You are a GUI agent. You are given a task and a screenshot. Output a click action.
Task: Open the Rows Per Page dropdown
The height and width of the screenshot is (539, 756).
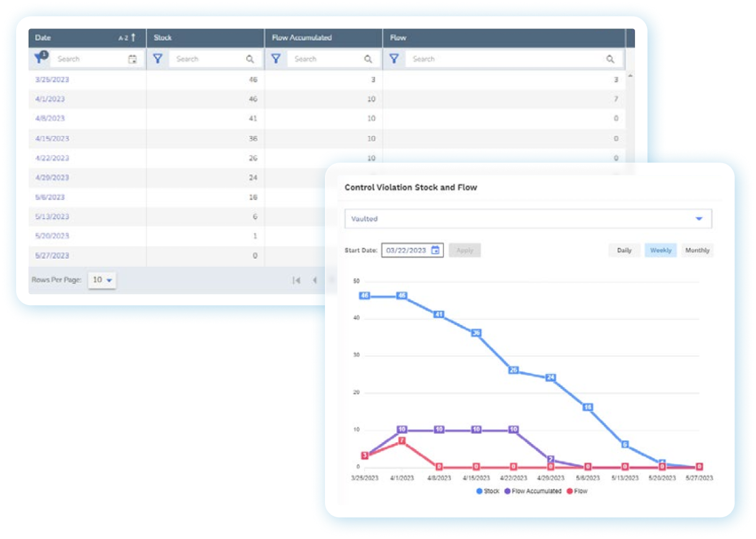[x=102, y=280]
